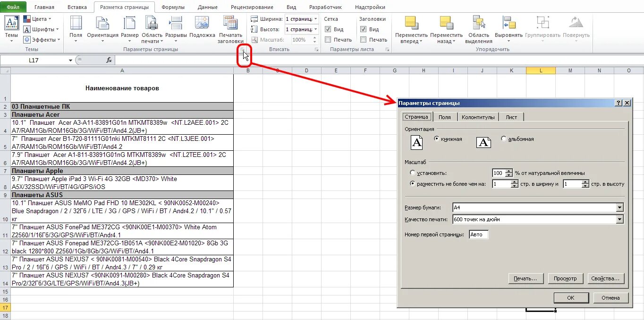The image size is (644, 320).
Task: Open the Колонтитулы tab in dialog
Action: [x=478, y=117]
